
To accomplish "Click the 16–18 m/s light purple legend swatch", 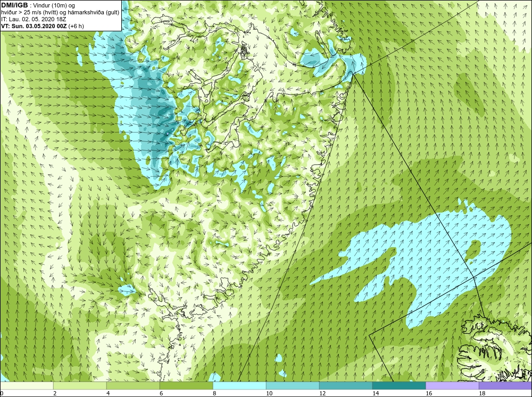I will pos(452,386).
